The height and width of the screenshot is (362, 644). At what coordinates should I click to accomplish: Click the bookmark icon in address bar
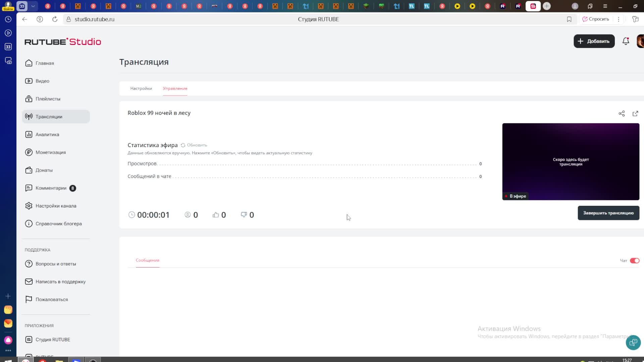569,19
